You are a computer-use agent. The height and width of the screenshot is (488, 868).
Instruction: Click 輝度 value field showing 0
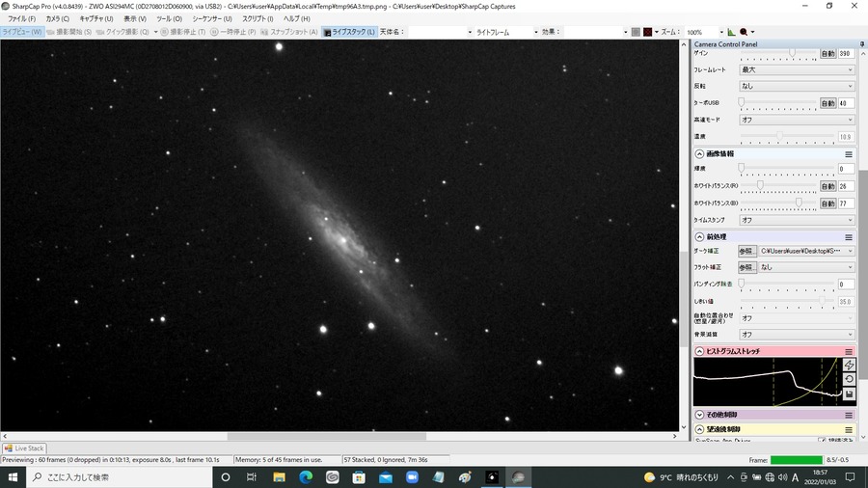click(x=846, y=169)
